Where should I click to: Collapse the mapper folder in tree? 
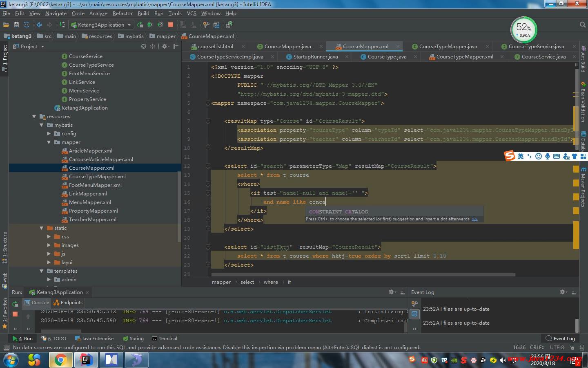point(49,142)
